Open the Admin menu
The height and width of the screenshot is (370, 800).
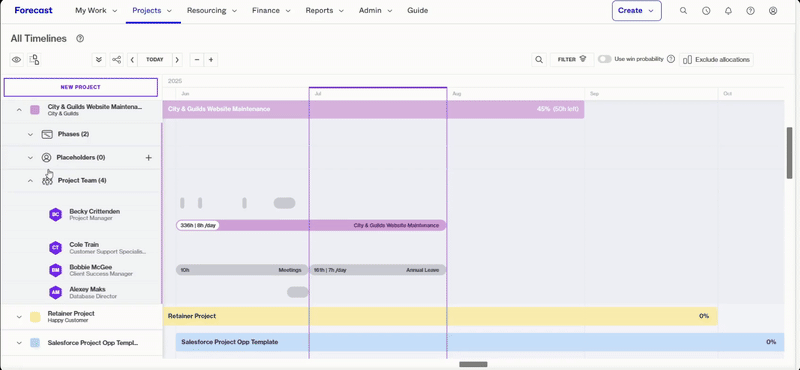point(376,10)
